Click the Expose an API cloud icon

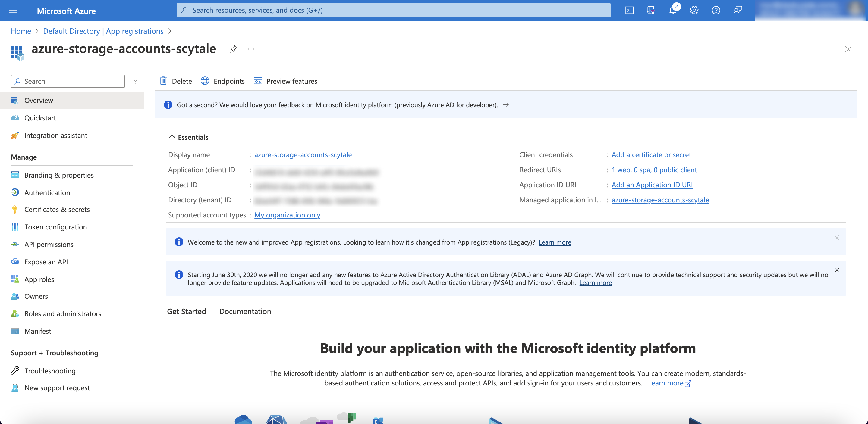[x=15, y=262]
